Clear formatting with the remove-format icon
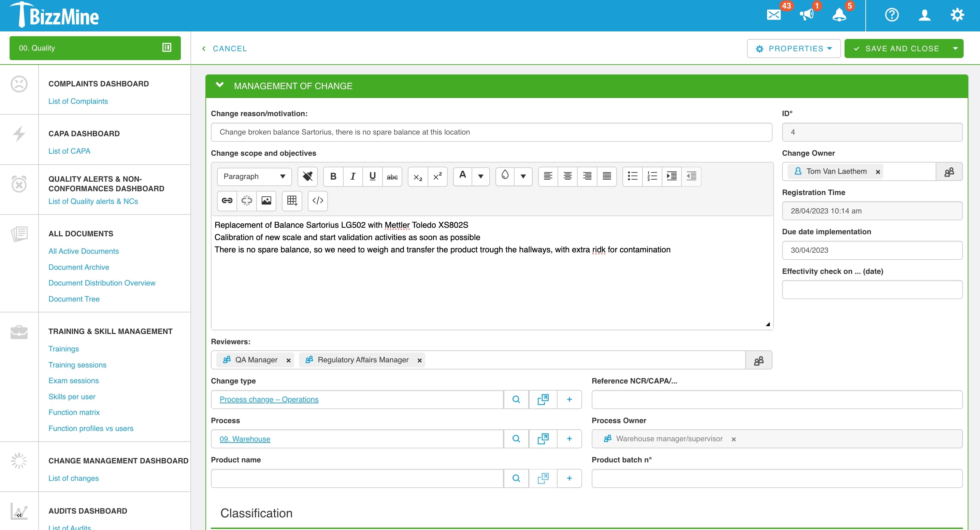 [x=307, y=176]
